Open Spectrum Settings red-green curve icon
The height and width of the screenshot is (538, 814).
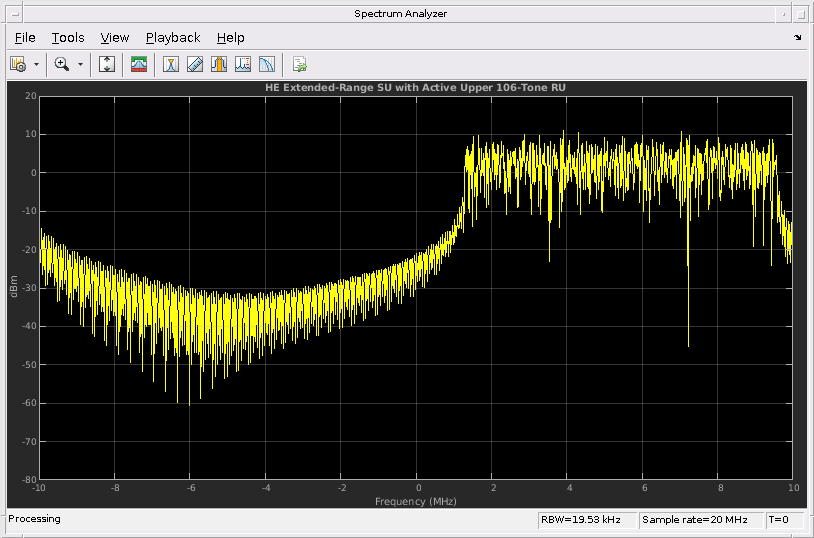(140, 64)
